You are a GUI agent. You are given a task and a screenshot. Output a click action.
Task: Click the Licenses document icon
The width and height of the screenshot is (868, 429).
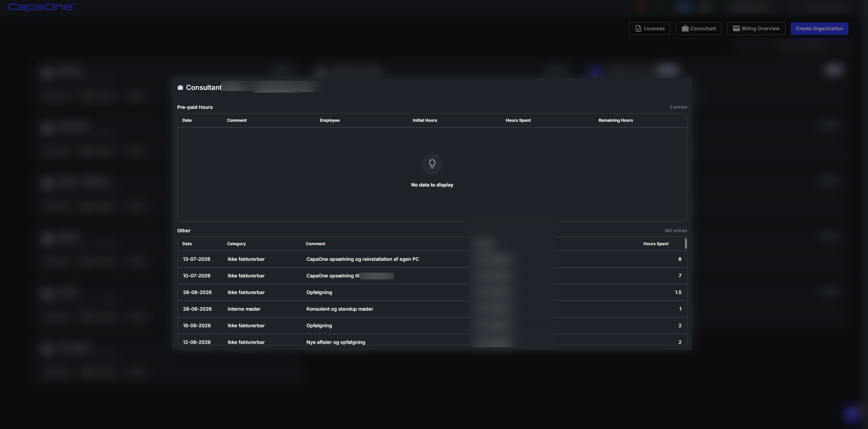click(x=638, y=28)
